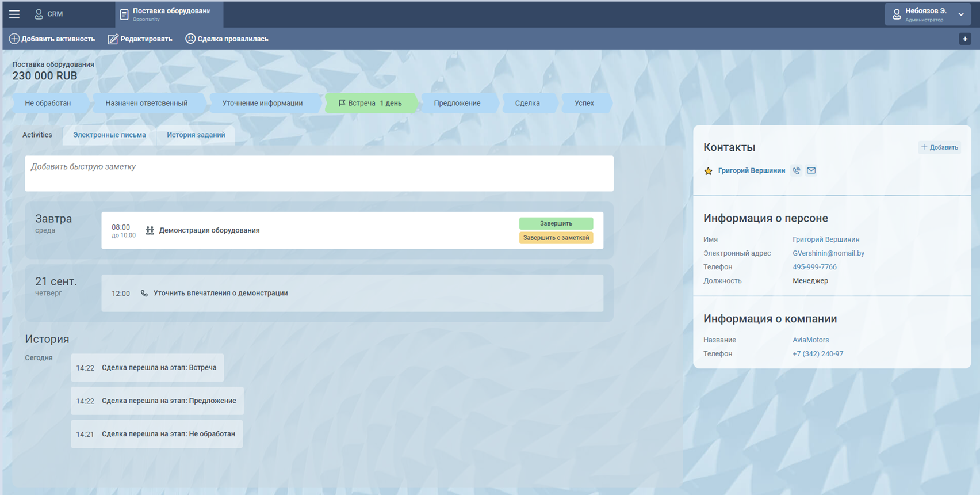Click Редактировать in the toolbar
The image size is (980, 495).
(x=140, y=39)
